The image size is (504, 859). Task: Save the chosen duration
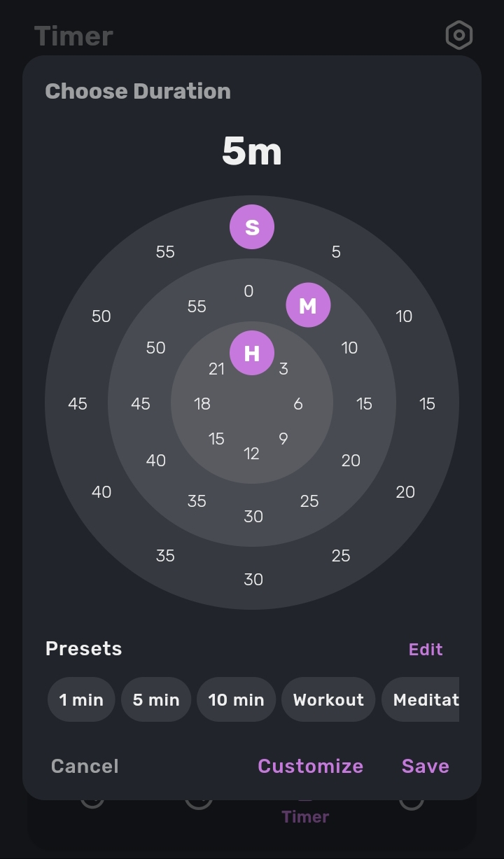tap(425, 766)
